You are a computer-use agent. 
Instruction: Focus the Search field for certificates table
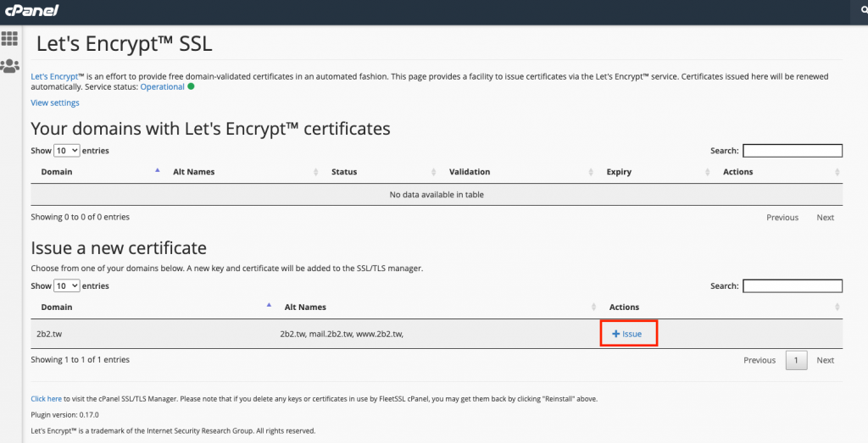793,151
